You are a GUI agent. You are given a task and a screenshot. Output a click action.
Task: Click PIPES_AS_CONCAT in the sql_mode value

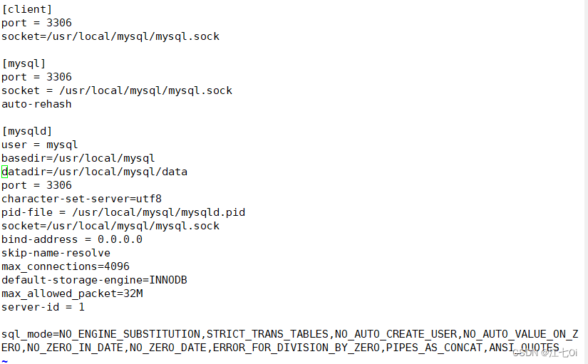pos(435,348)
